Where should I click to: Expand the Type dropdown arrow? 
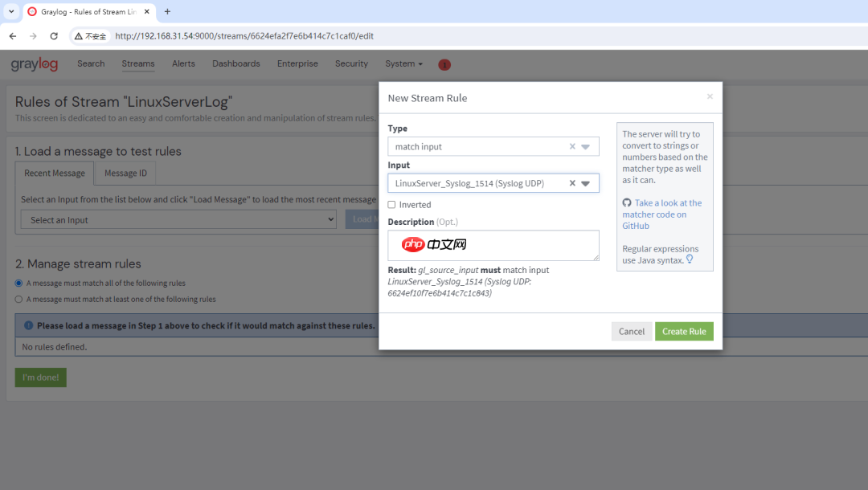coord(586,147)
